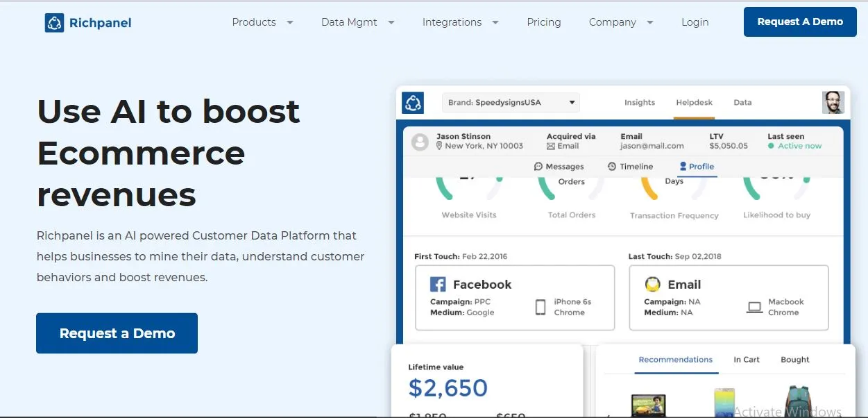Image resolution: width=868 pixels, height=418 pixels.
Task: Click the $5,050.05 LTV value
Action: click(729, 147)
